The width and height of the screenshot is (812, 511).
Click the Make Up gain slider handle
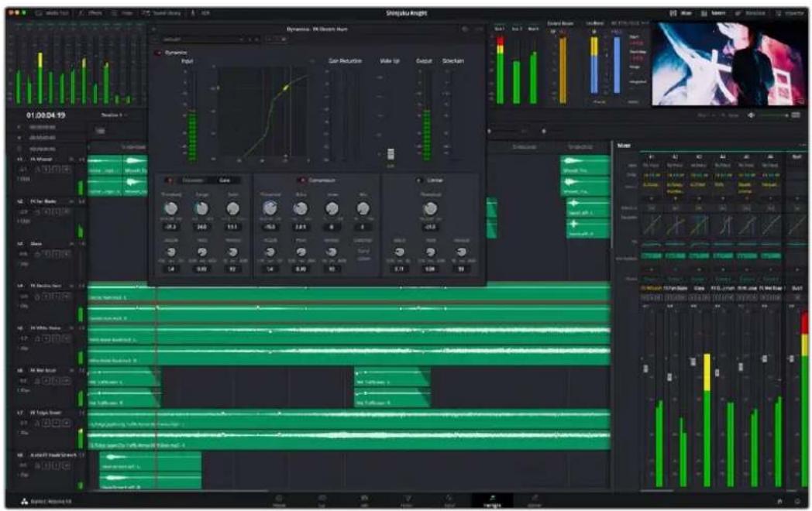391,154
